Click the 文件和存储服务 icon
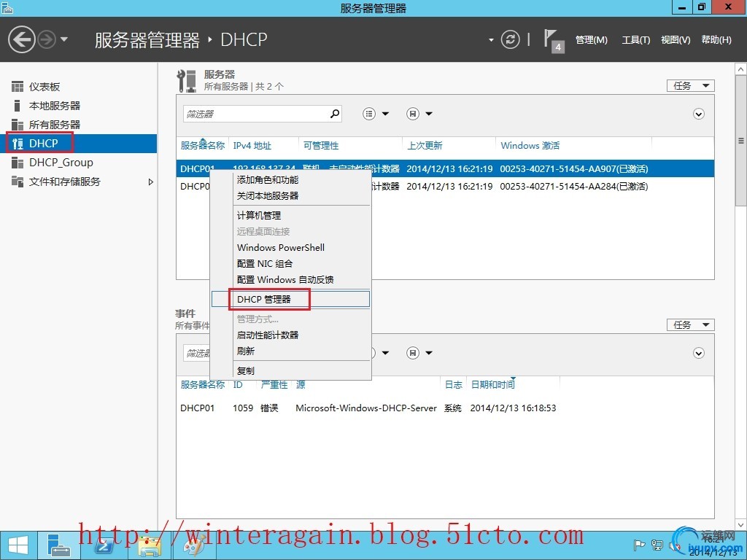This screenshot has height=560, width=747. click(18, 182)
